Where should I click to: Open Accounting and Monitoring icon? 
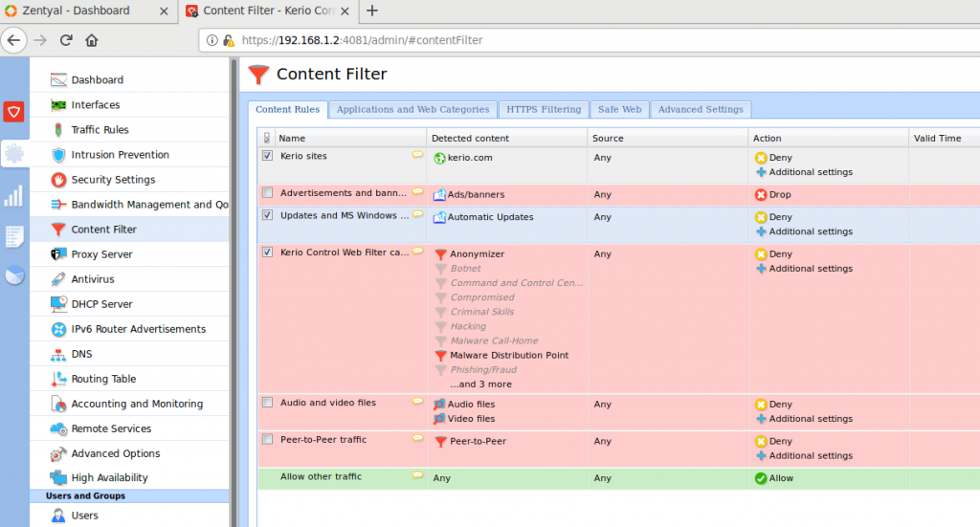point(58,404)
